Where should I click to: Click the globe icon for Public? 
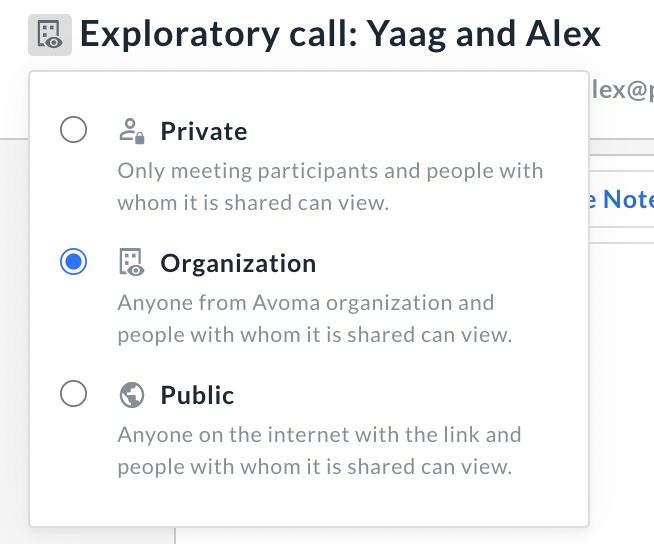tap(132, 395)
